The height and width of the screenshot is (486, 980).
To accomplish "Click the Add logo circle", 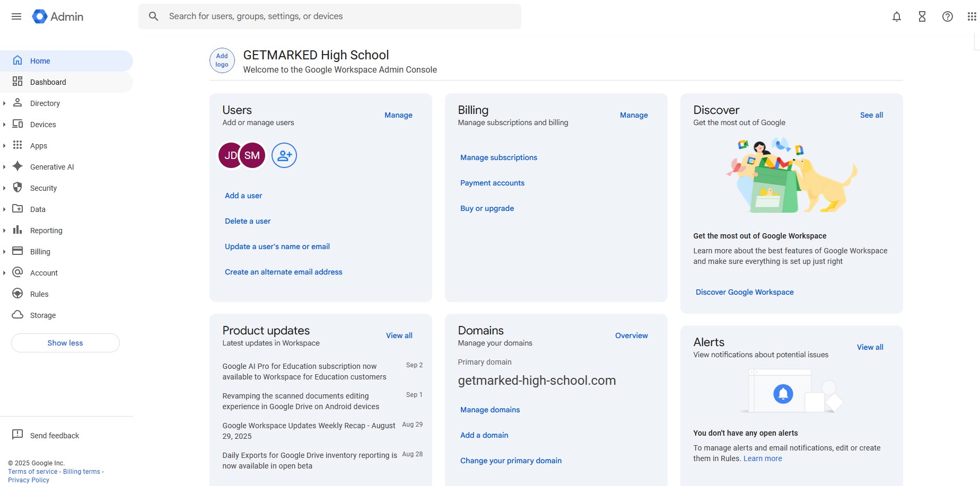I will point(222,60).
